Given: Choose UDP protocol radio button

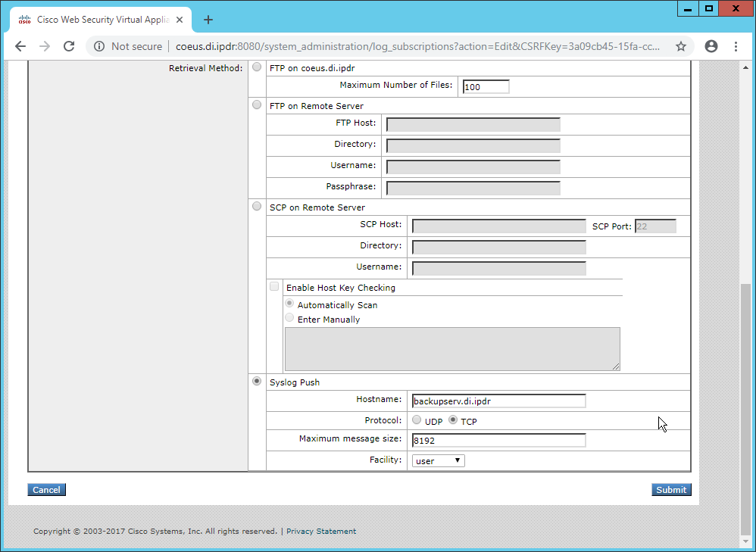Looking at the screenshot, I should 417,420.
